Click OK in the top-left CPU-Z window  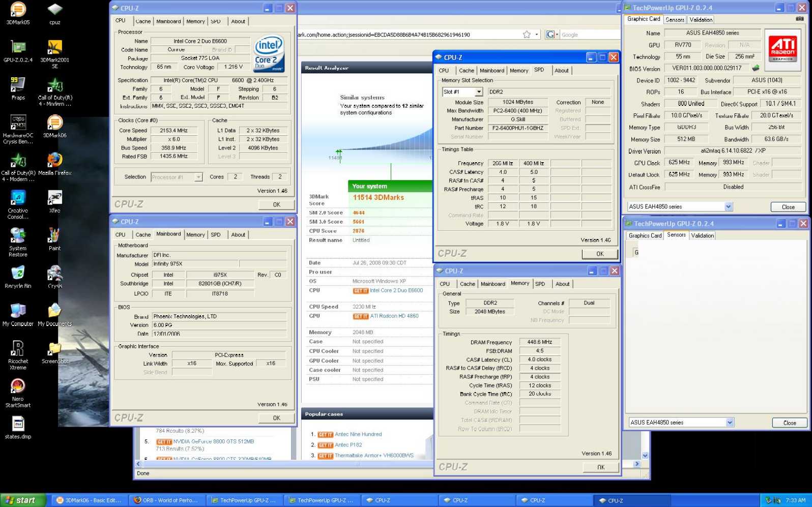[x=276, y=204]
